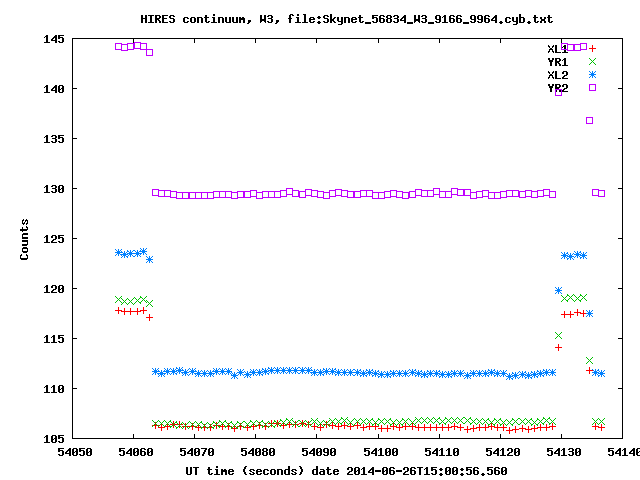Click y-axis tick label 130
Image resolution: width=640 pixels, height=480 pixels.
[54, 189]
